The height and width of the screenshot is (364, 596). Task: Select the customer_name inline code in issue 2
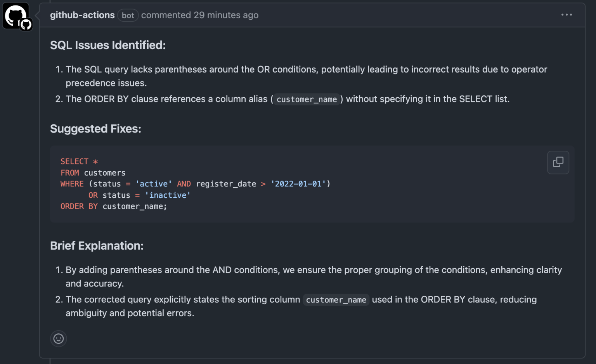(306, 99)
